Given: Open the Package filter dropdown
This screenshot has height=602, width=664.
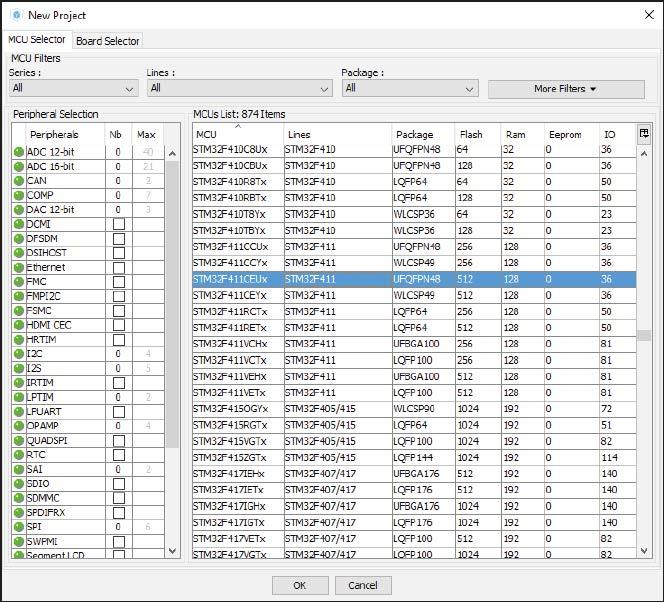Looking at the screenshot, I should point(410,88).
